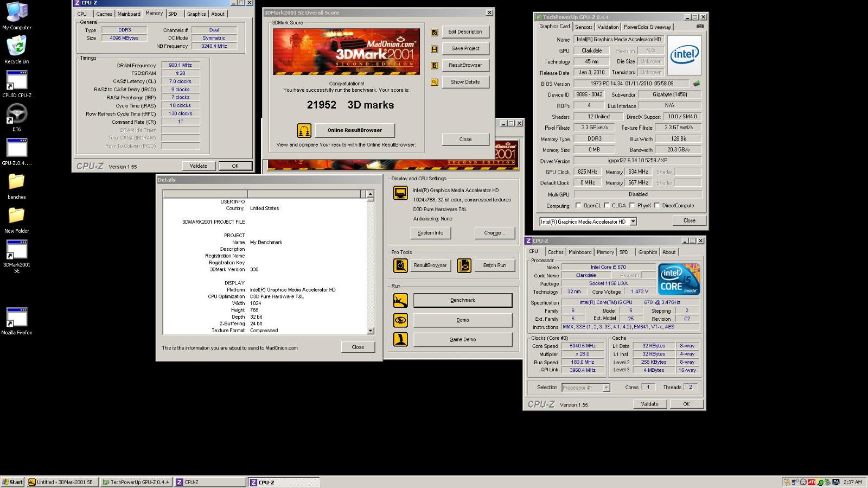Enable the PhysX checkbox in GPU-Z

632,206
